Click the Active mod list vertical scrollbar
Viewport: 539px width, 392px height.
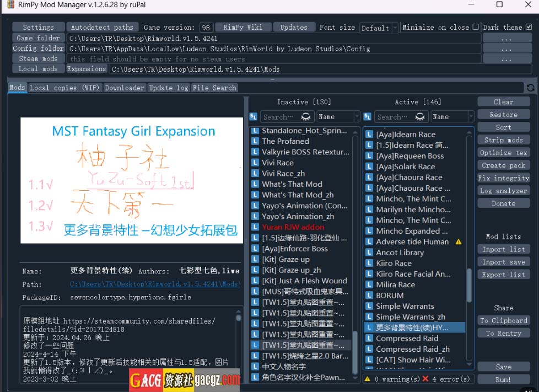tap(469, 287)
